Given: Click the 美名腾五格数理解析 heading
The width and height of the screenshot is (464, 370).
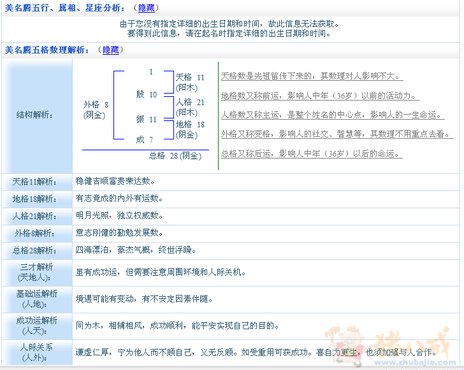Looking at the screenshot, I should [47, 50].
